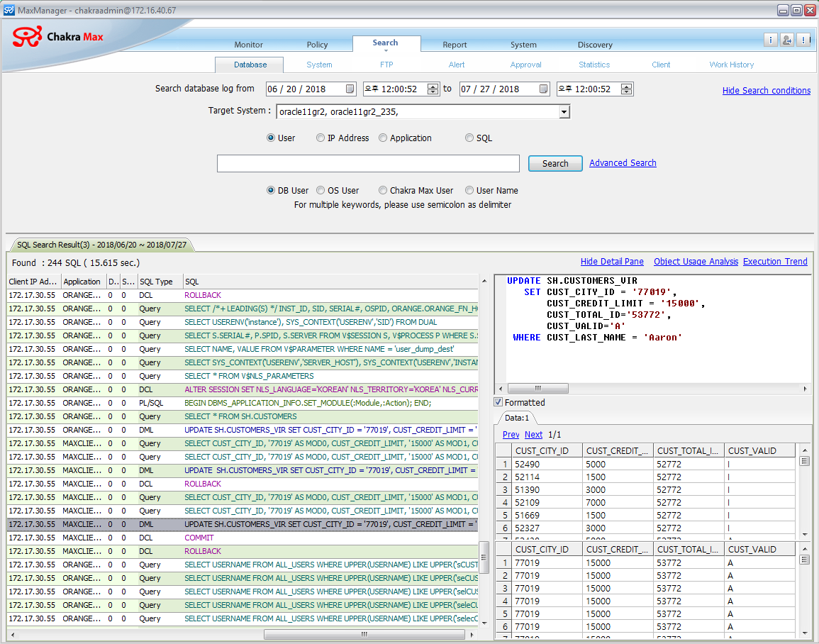Select the Application radio button
This screenshot has width=819, height=644.
pos(383,138)
